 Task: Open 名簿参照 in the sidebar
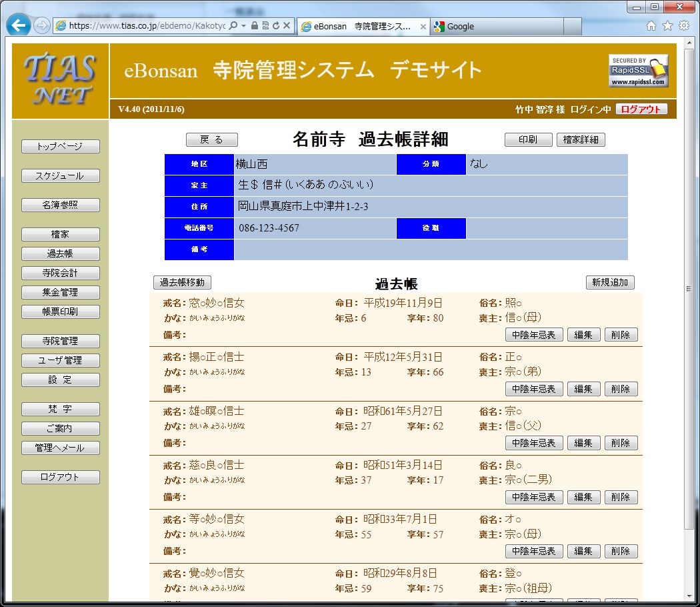[60, 205]
